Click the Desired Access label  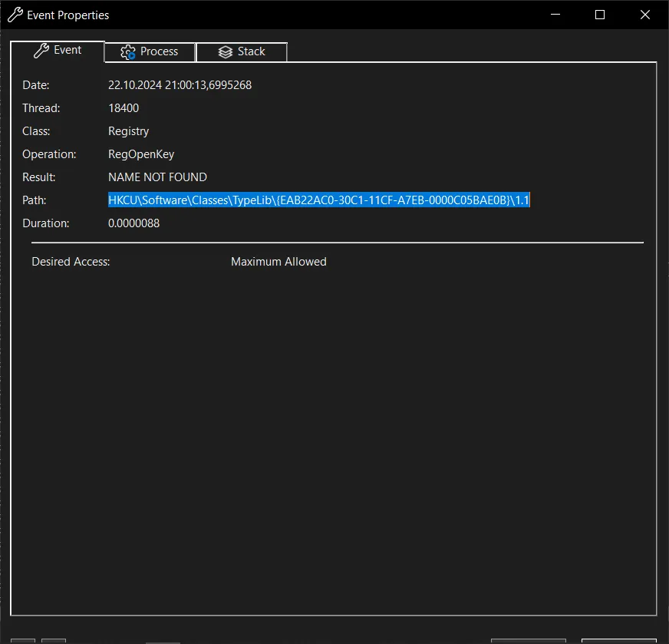(71, 262)
